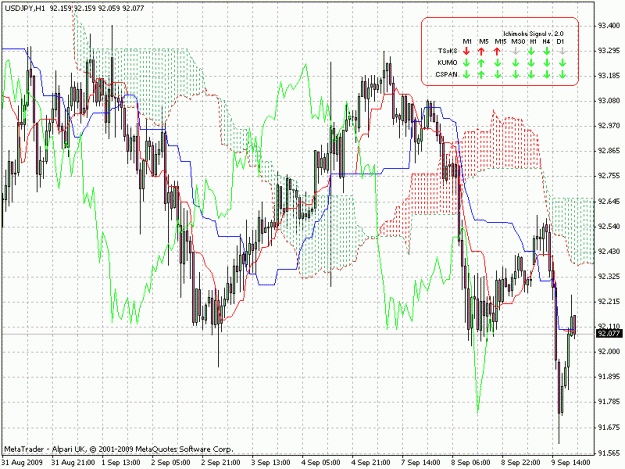Click the KUMO down arrow under M1
Screen dimensions: 625x469
coord(467,63)
